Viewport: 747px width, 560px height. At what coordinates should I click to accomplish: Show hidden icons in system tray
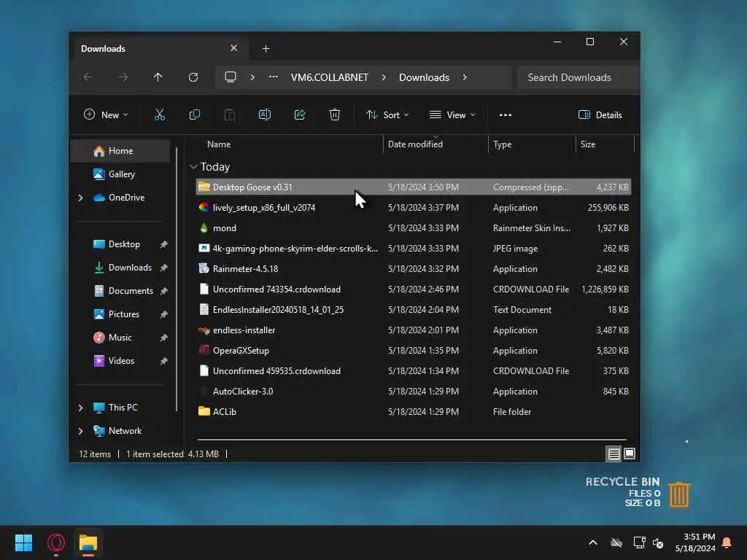point(593,542)
